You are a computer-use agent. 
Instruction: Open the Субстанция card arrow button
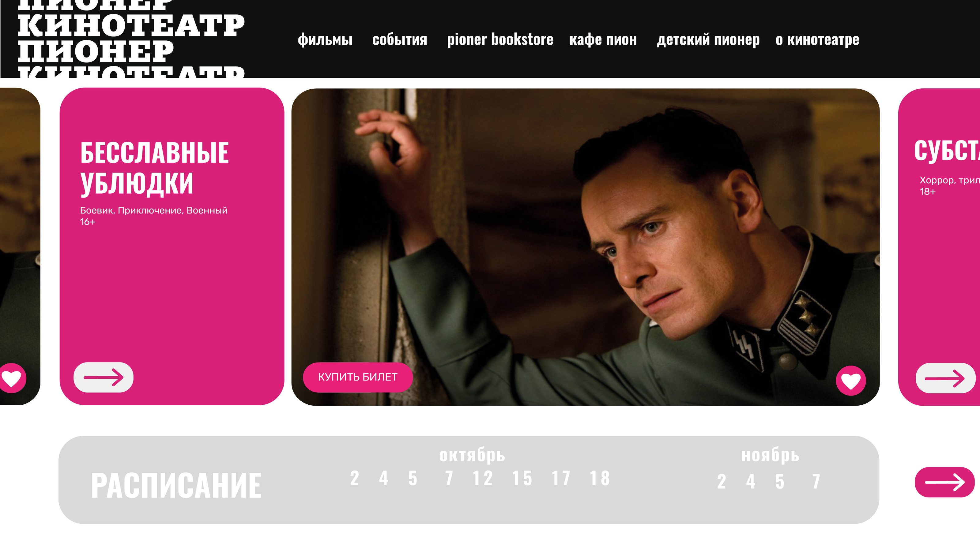point(945,378)
